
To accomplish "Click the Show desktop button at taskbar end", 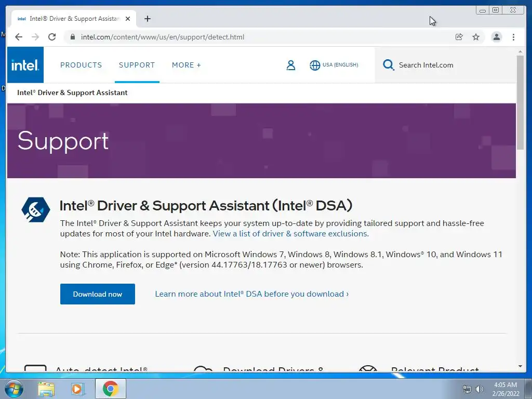I will coord(528,389).
